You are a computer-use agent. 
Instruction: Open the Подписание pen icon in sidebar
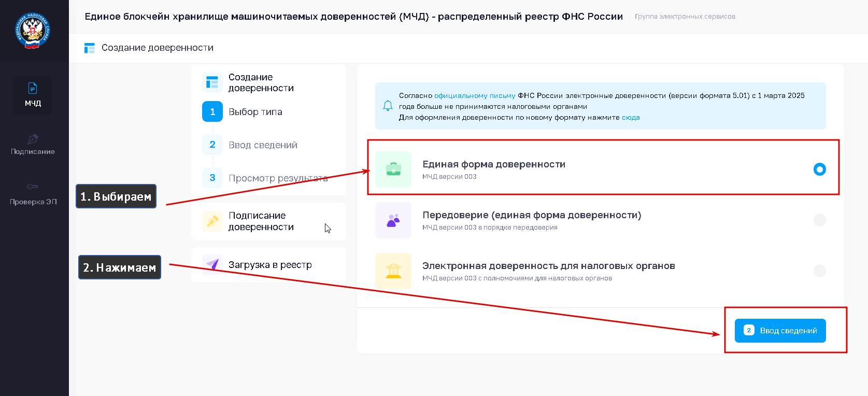[33, 139]
